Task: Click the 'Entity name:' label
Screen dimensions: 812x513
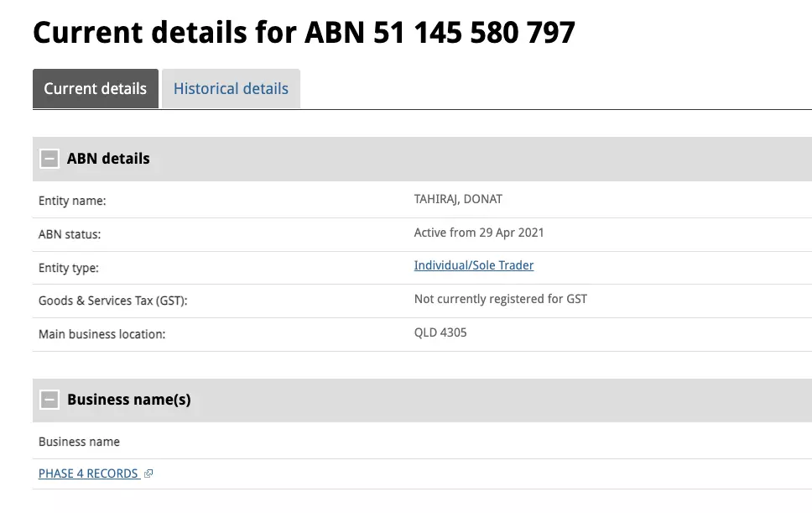Action: point(72,201)
